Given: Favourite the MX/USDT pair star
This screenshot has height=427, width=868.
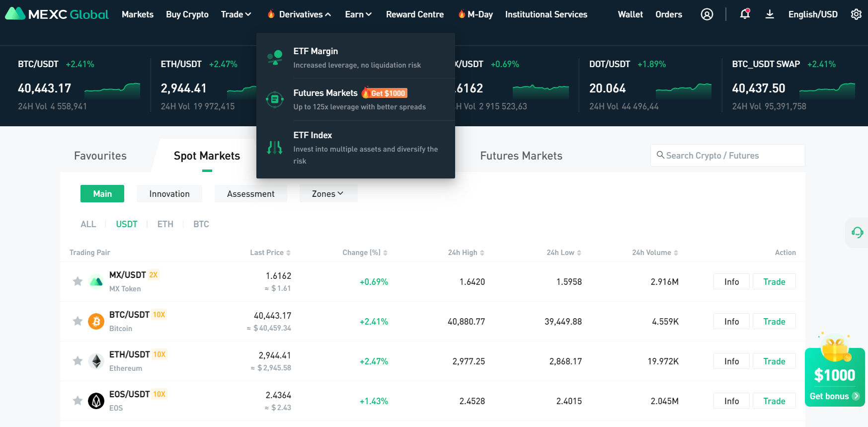Looking at the screenshot, I should tap(78, 281).
